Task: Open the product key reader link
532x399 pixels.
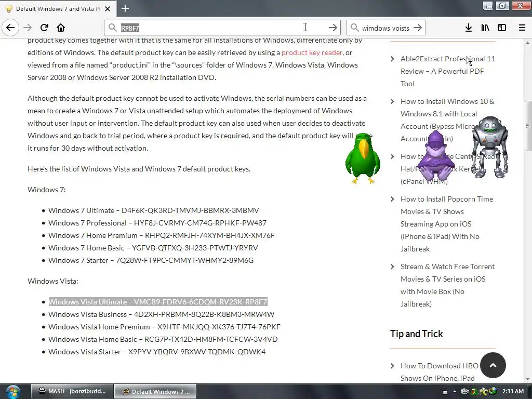Action: point(312,52)
